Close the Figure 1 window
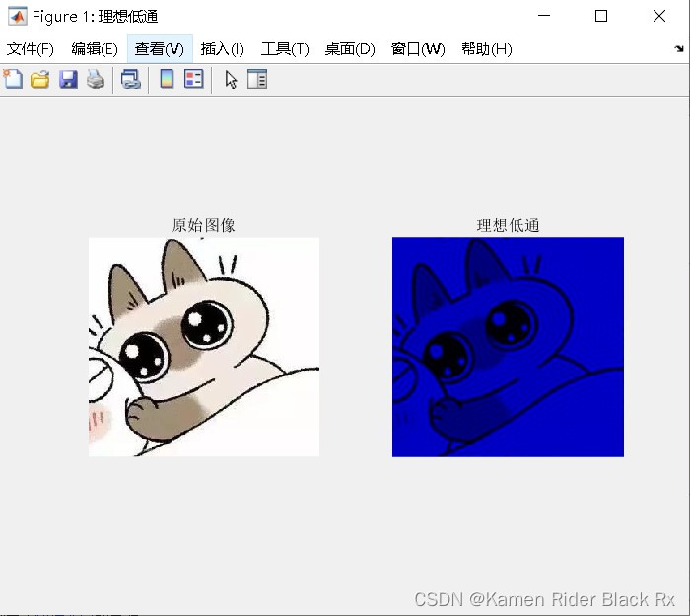 tap(659, 16)
